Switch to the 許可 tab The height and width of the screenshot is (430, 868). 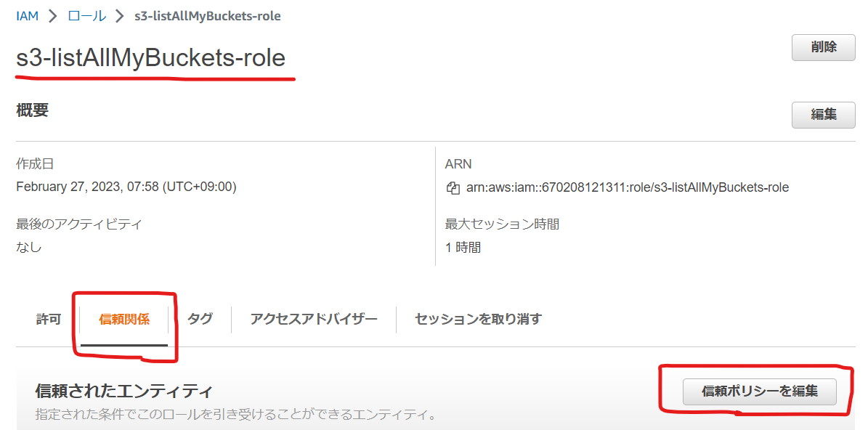pyautogui.click(x=49, y=320)
